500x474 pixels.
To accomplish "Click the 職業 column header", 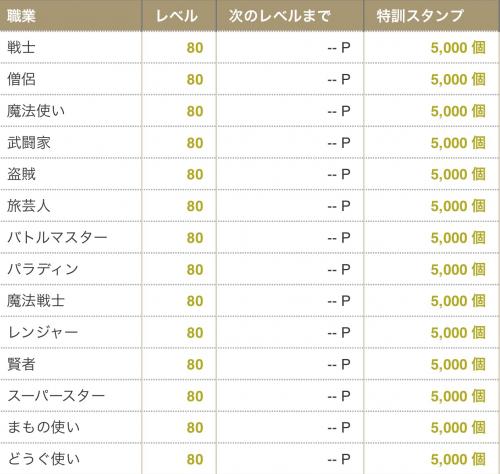I will 21,16.
